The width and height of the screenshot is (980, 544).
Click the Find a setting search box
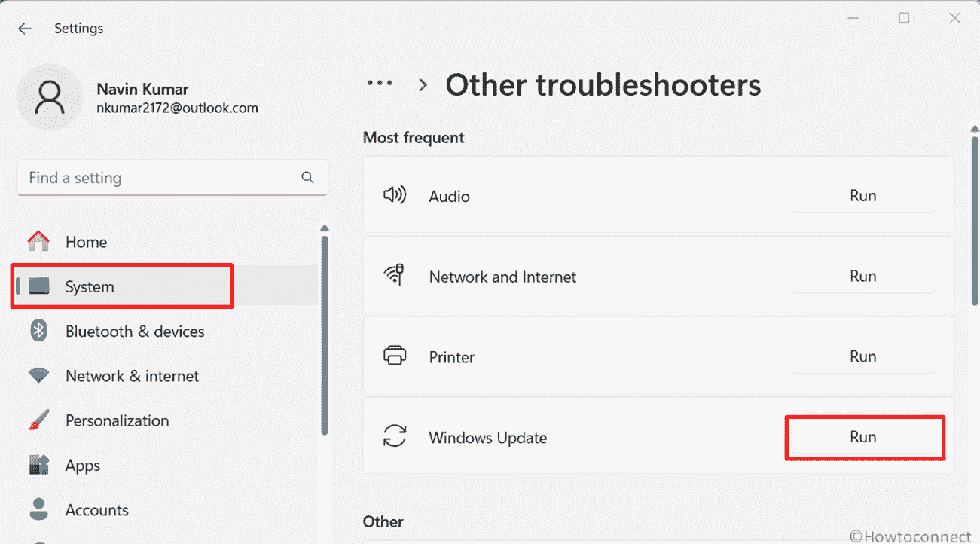click(172, 178)
